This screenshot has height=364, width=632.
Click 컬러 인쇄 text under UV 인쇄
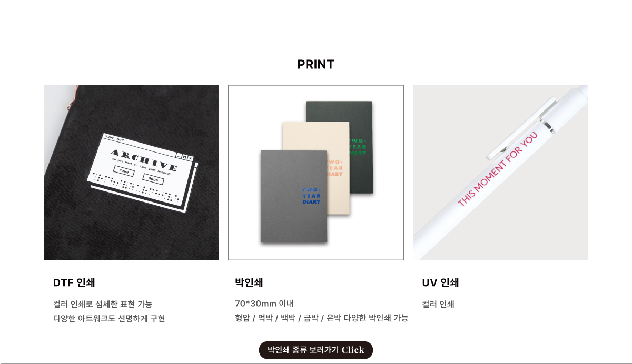tap(438, 304)
